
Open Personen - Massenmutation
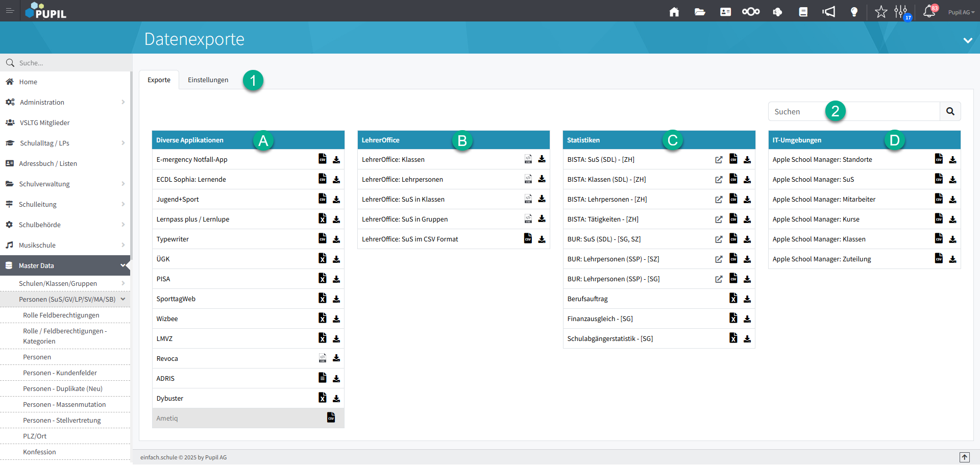point(65,404)
